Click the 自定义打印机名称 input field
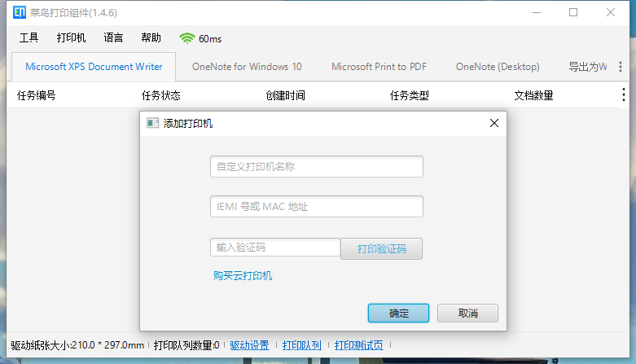Viewport: 636px width, 364px height. pos(316,167)
